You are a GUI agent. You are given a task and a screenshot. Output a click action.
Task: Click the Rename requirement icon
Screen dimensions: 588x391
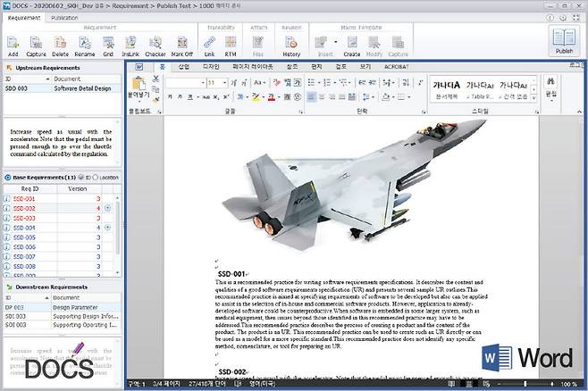coord(84,43)
